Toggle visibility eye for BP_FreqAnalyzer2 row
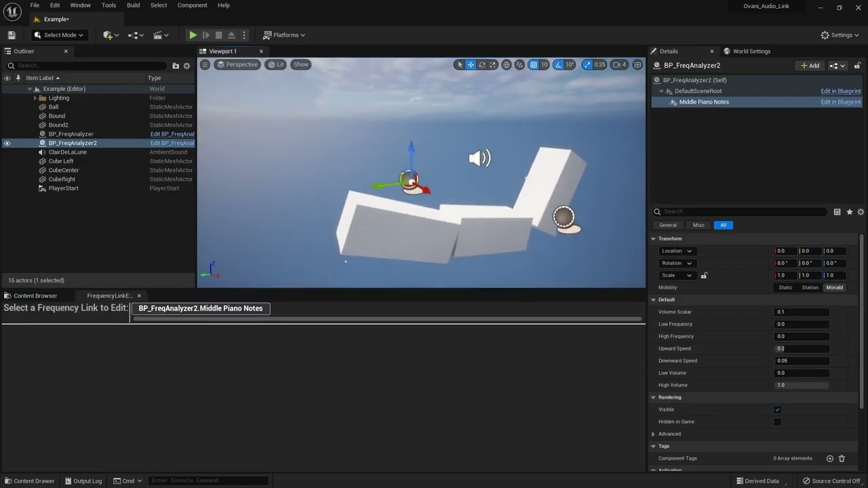The width and height of the screenshot is (868, 488). pos(7,143)
